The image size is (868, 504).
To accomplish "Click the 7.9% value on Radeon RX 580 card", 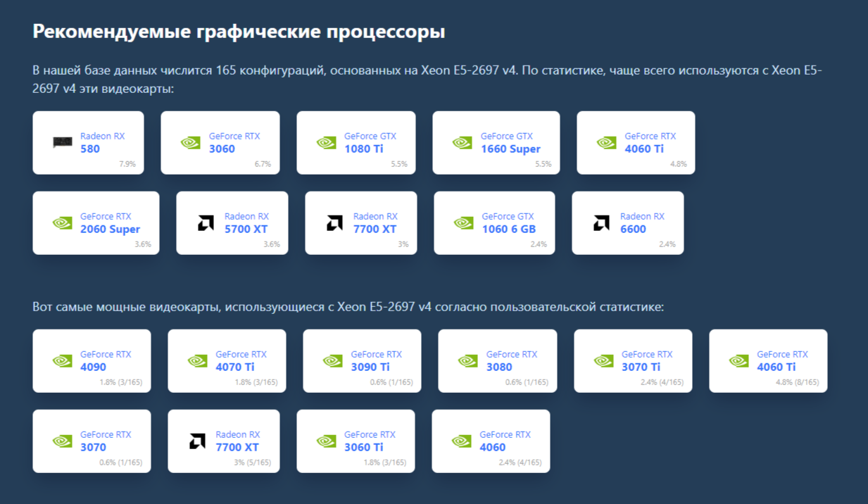I will pyautogui.click(x=127, y=164).
